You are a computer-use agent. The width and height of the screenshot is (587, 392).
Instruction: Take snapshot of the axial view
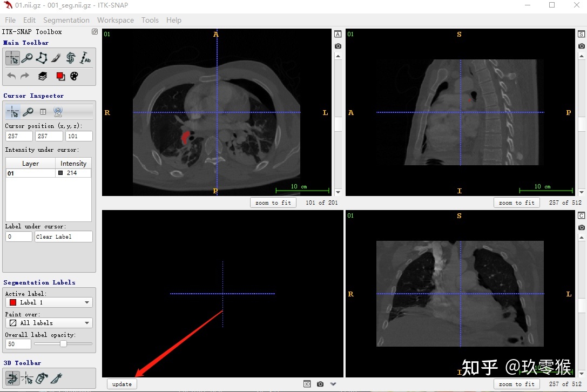pos(338,46)
